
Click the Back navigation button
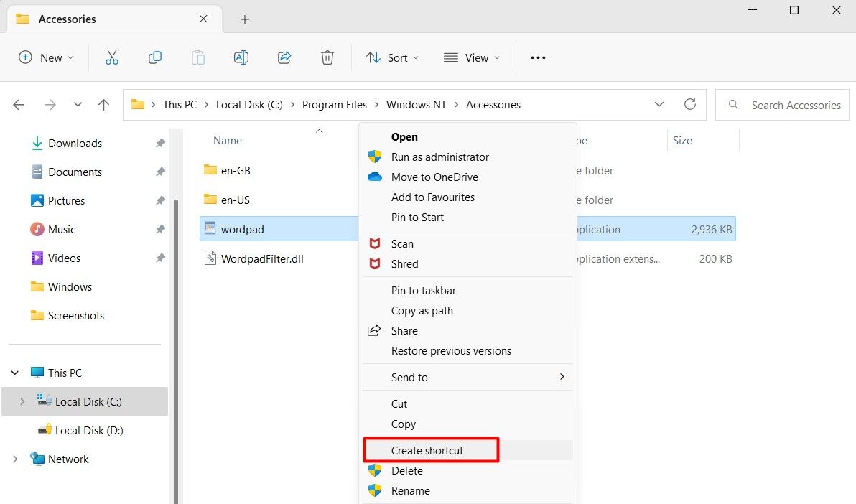click(18, 104)
